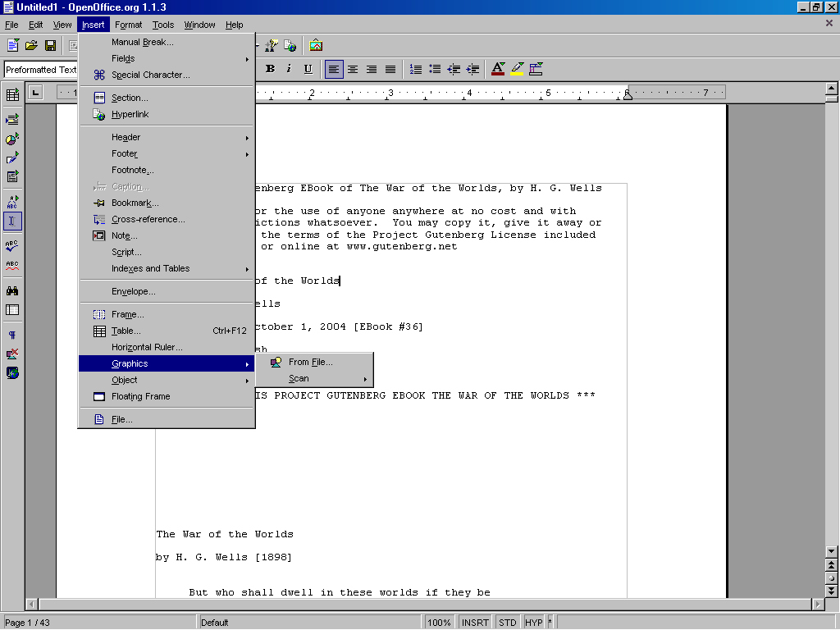Click the Increase Indent icon
This screenshot has width=840, height=630.
(x=472, y=70)
